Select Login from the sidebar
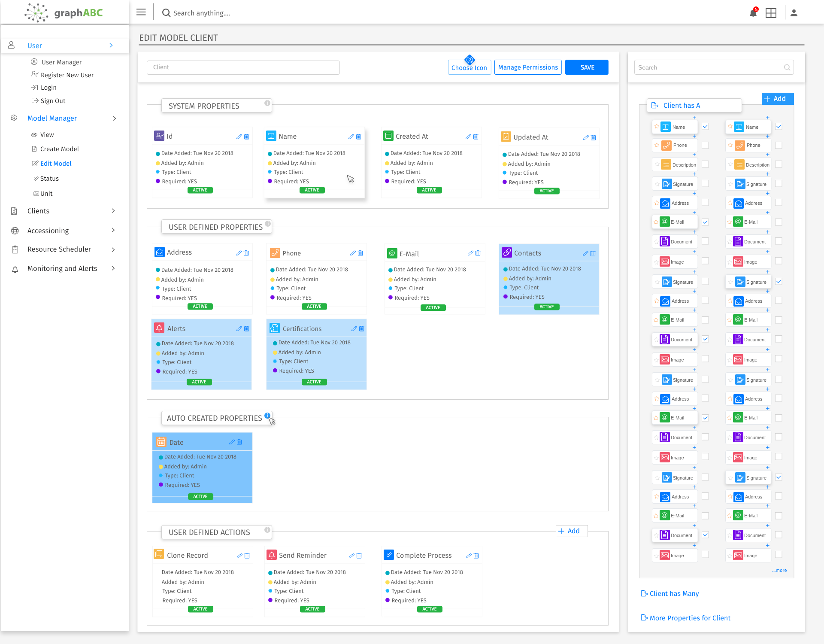The image size is (824, 644). 44,88
